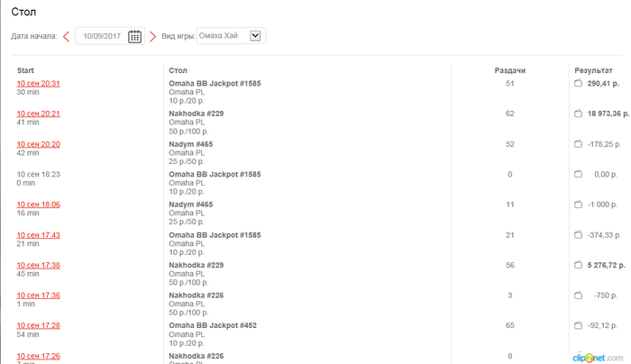Open session link 10 сен 17:28
The width and height of the screenshot is (631, 364).
point(38,326)
